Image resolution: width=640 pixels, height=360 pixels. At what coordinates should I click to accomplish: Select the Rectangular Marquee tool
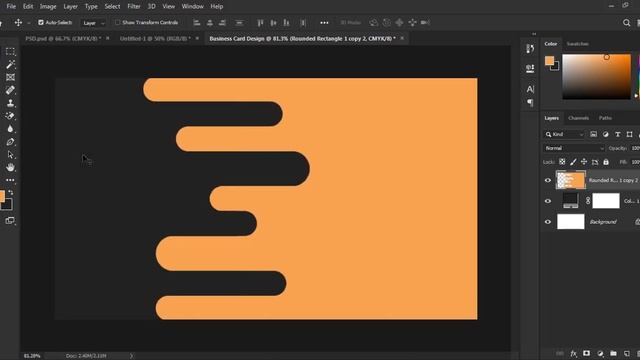10,51
